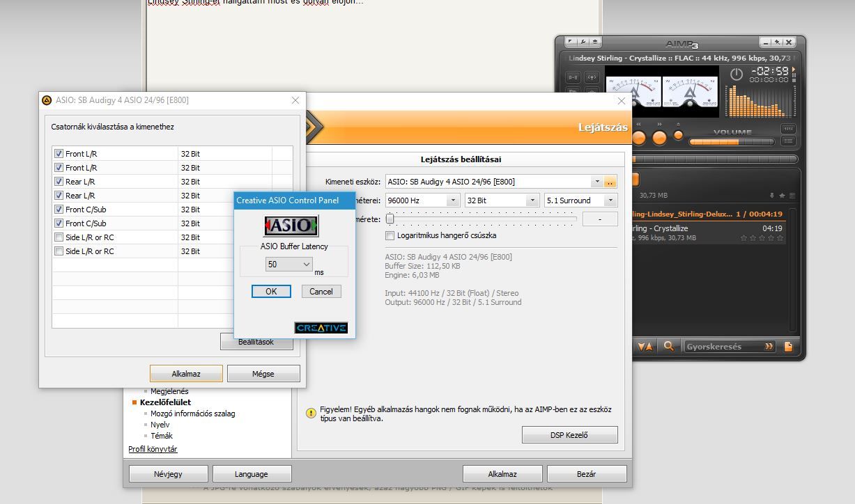Viewport: 855px width, 504px height.
Task: Click the AIMP title-bar utilities icon beside the wrench
Action: [595, 42]
